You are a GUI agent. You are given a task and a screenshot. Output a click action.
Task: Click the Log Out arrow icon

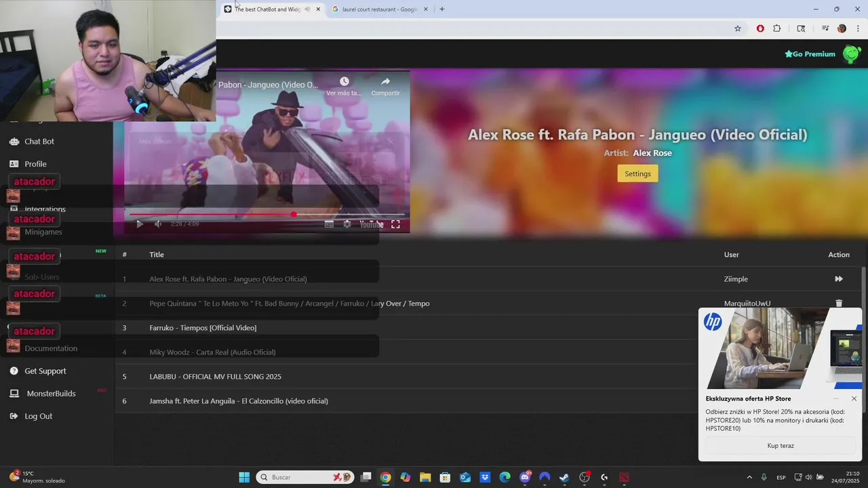tap(14, 416)
